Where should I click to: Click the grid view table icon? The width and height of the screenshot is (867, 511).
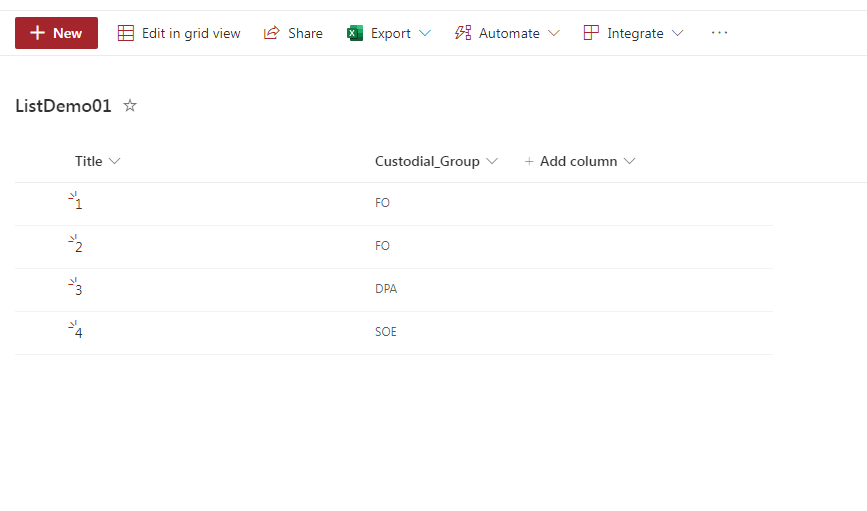[x=126, y=33]
